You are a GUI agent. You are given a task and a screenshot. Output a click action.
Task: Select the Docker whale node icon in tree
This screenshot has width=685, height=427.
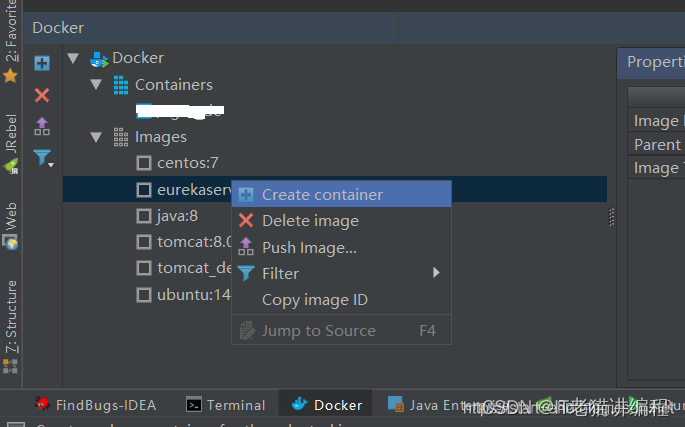(99, 59)
